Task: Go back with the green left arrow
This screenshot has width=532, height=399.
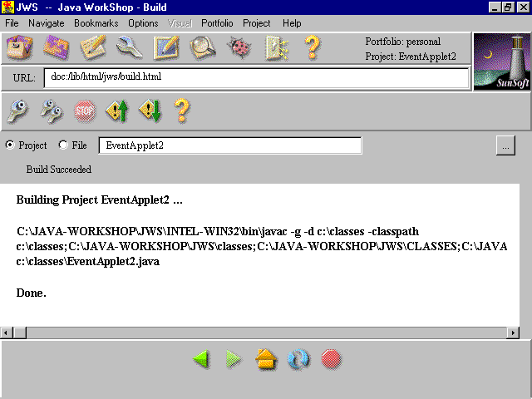Action: (x=201, y=359)
